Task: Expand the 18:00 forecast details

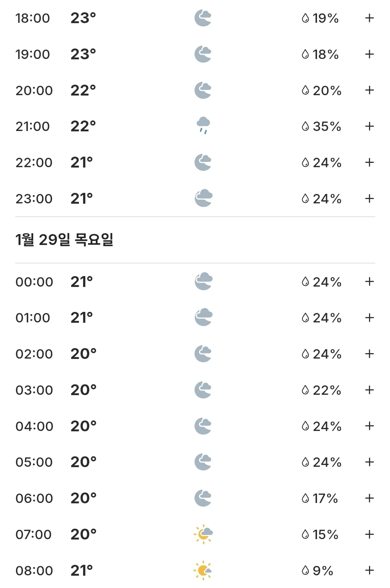Action: (369, 18)
